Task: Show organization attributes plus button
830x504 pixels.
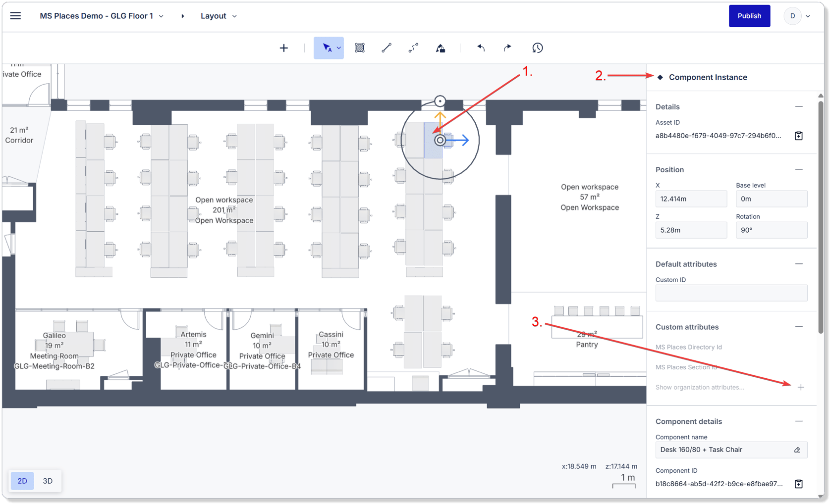Action: click(x=801, y=387)
